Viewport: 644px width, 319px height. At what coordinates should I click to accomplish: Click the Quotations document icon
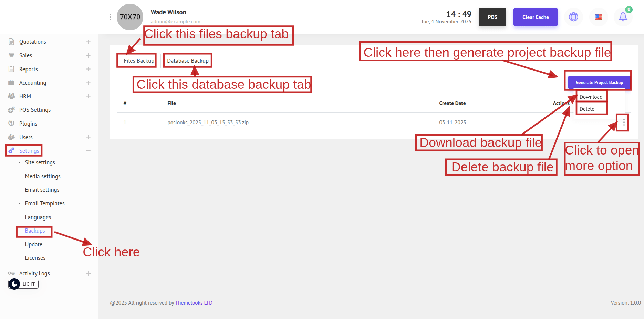click(11, 42)
